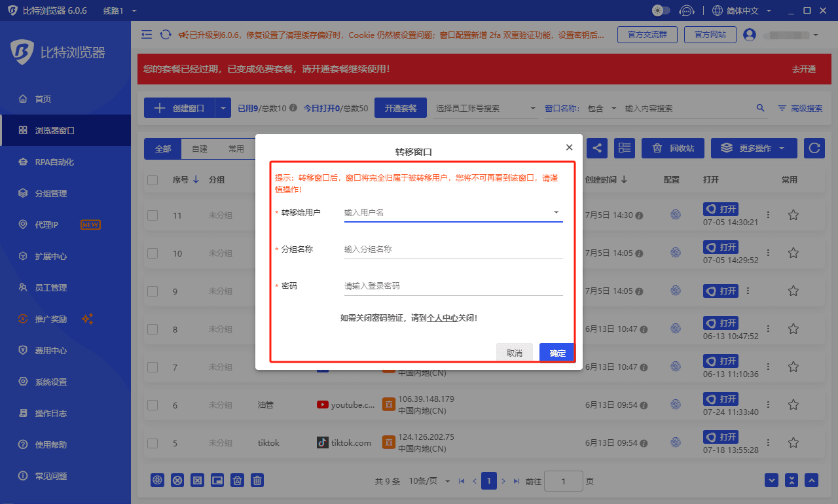Screen dimensions: 838x504
Task: Click the share icon in the toolbar
Action: click(596, 148)
